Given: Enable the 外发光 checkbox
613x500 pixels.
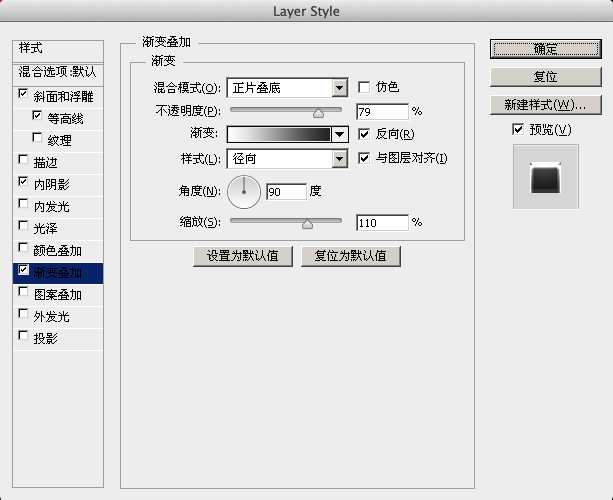Looking at the screenshot, I should click(23, 314).
